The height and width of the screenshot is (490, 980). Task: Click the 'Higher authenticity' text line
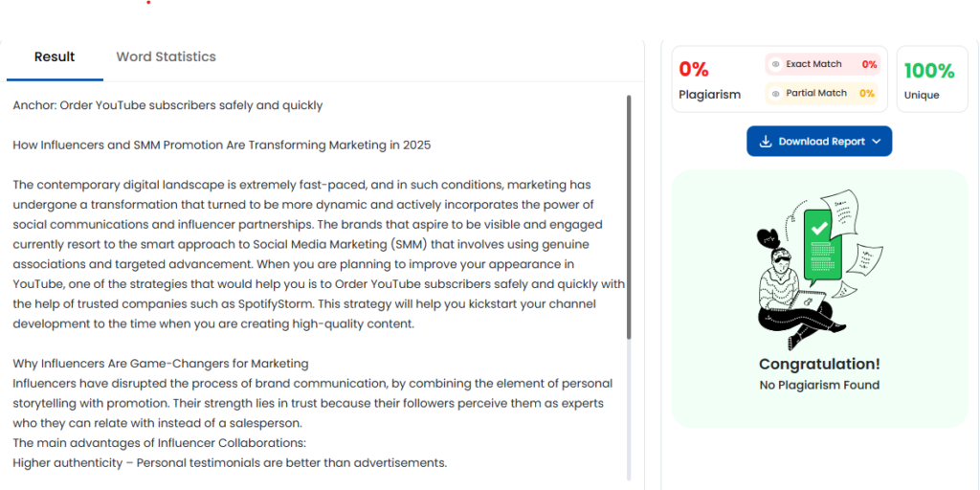click(230, 463)
